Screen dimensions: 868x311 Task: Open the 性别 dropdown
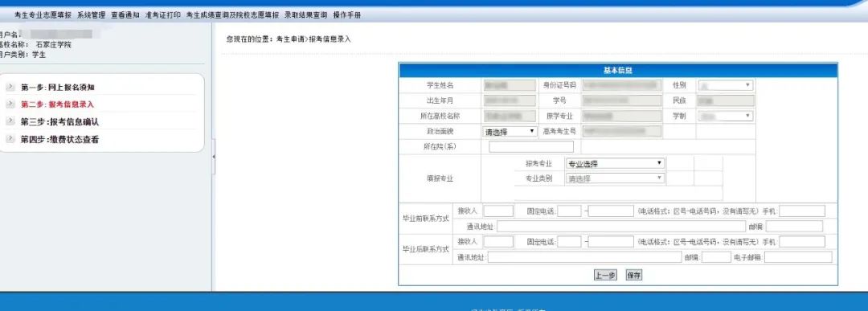[725, 85]
